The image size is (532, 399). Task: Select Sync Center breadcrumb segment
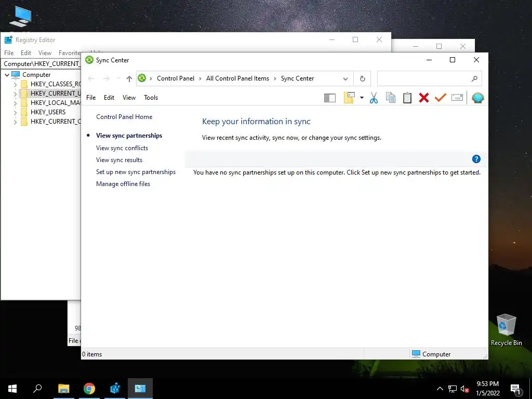[297, 78]
